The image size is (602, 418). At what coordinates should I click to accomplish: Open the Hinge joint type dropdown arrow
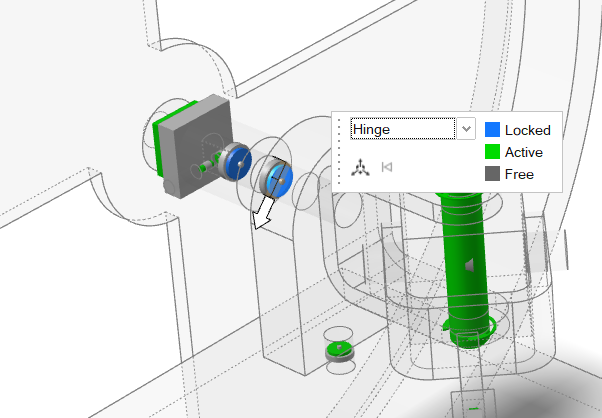pos(466,129)
